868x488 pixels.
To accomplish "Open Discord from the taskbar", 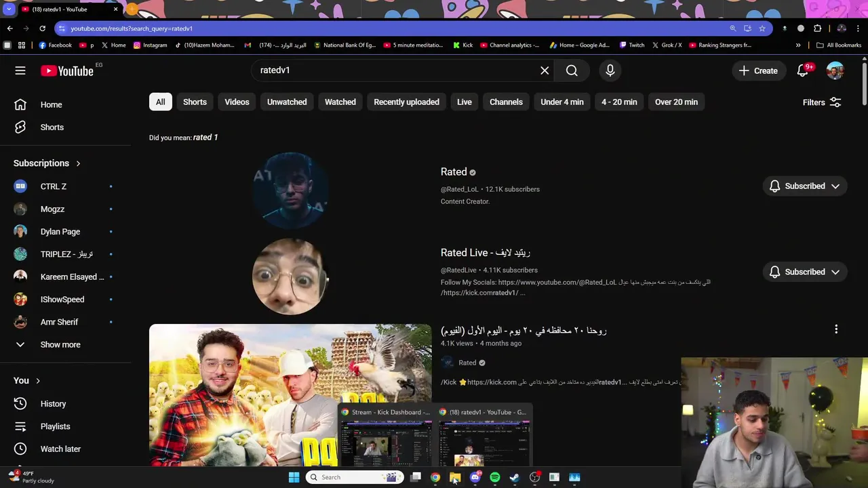I will [x=475, y=477].
